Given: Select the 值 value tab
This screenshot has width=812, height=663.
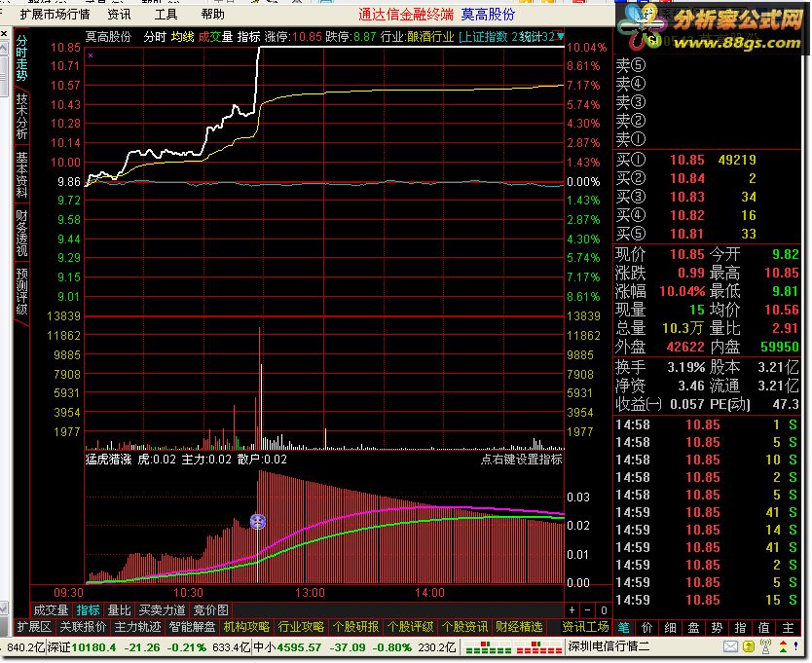Looking at the screenshot, I should point(764,628).
